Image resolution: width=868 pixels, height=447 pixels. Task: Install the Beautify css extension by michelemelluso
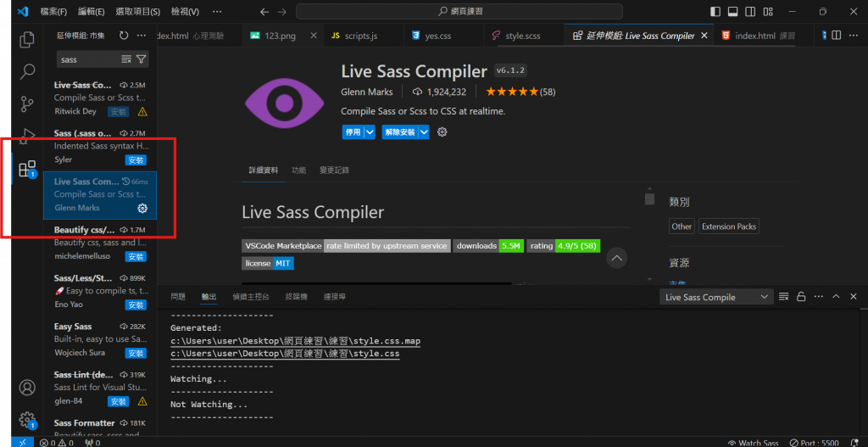136,256
